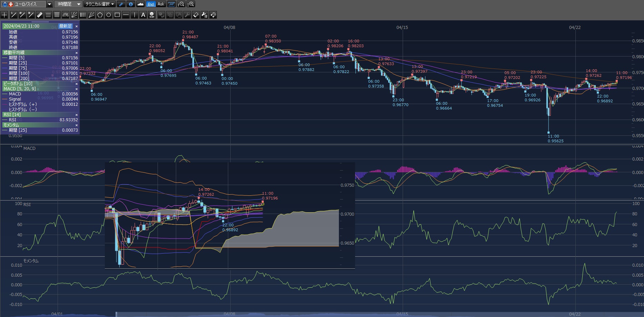
Task: Select the crosshair cursor tool
Action: coord(4,15)
